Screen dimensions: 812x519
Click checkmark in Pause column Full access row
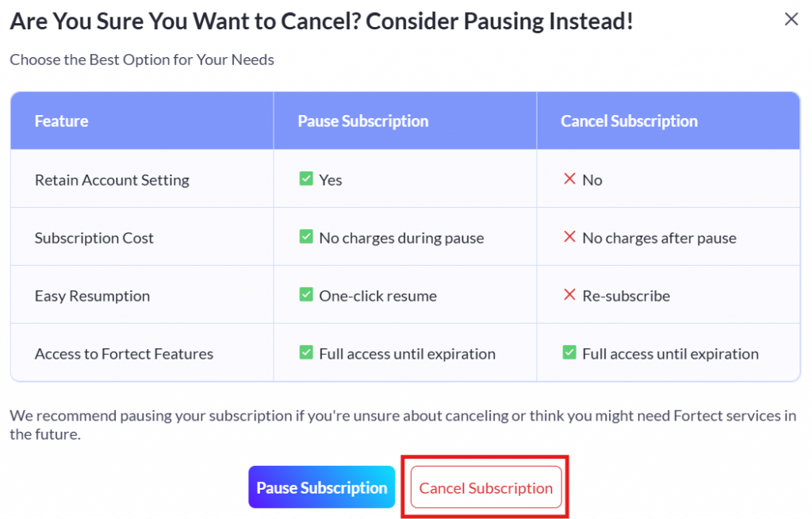point(306,352)
